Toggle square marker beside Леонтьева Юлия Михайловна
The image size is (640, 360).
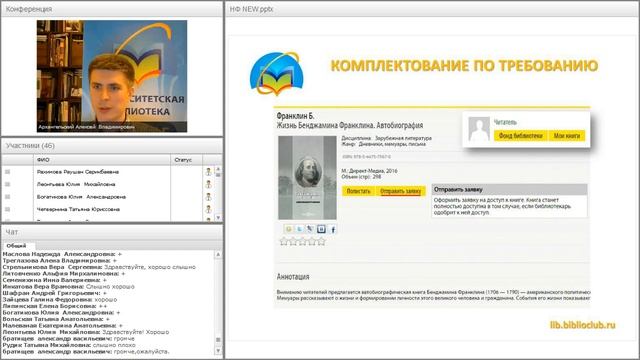7,184
